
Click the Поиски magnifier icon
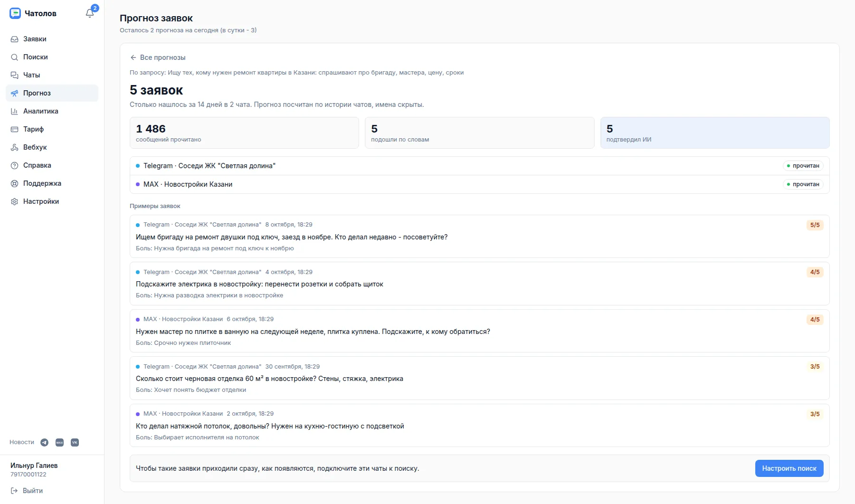click(15, 57)
